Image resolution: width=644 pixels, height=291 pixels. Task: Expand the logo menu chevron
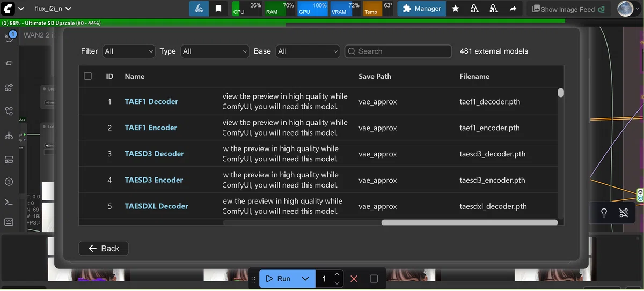(21, 9)
